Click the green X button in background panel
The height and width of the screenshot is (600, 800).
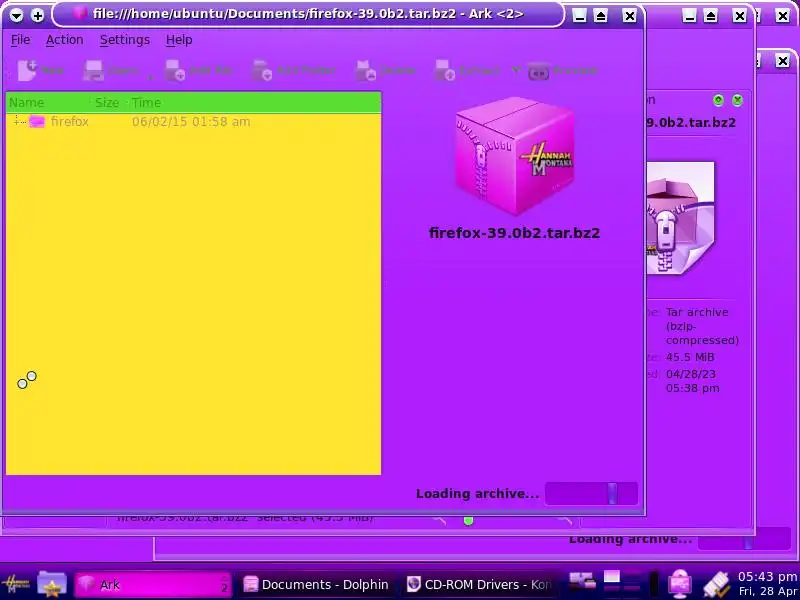(x=737, y=100)
